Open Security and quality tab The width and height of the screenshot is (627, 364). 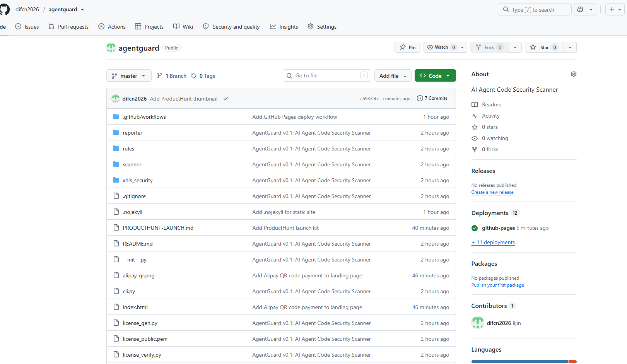(231, 27)
